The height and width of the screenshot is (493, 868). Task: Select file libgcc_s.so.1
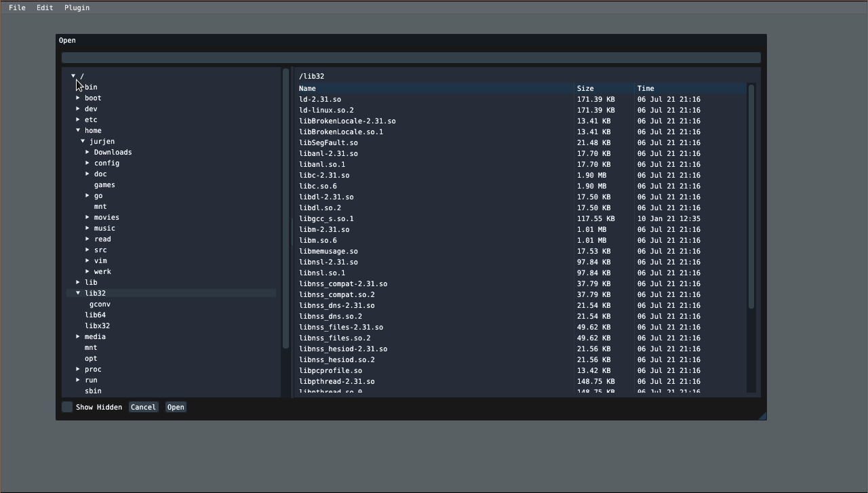tap(326, 218)
